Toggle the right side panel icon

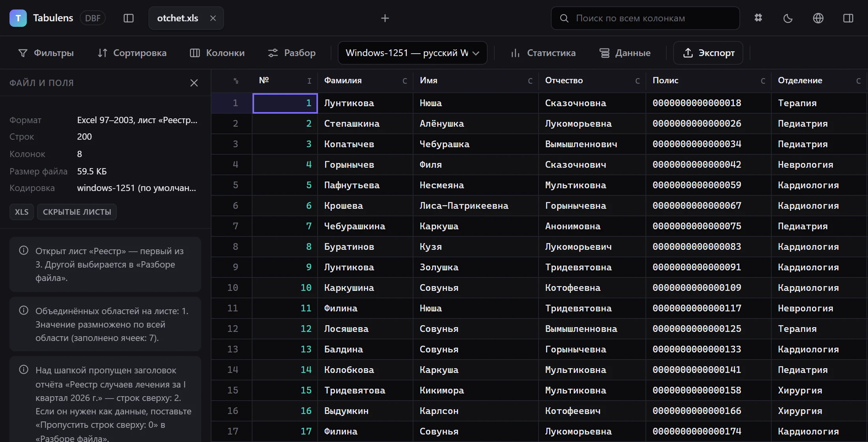pyautogui.click(x=848, y=18)
